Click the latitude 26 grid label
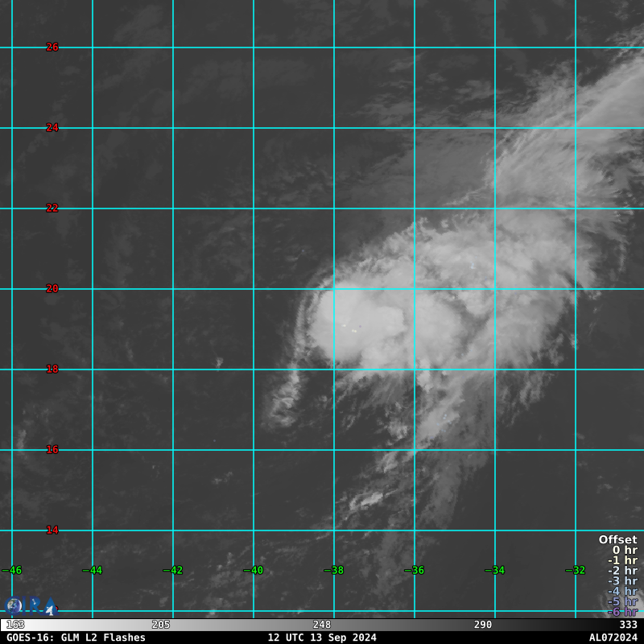Screen dimensions: 644x644 click(52, 47)
